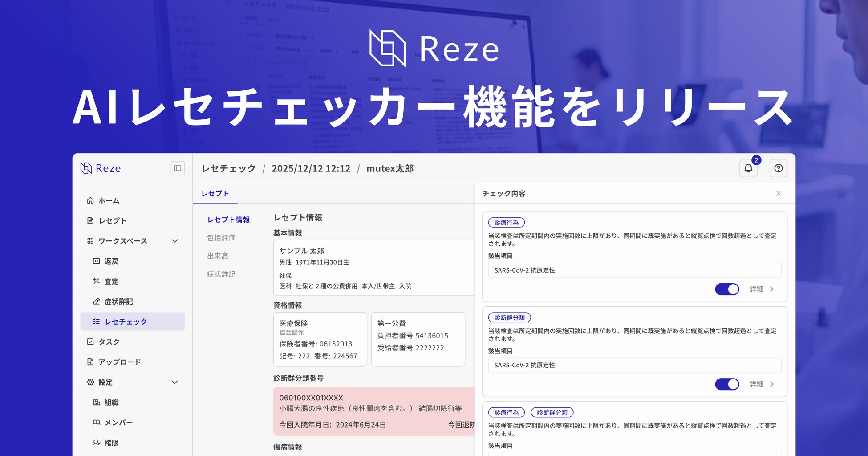
Task: Click the 権限 user icon
Action: [x=96, y=443]
